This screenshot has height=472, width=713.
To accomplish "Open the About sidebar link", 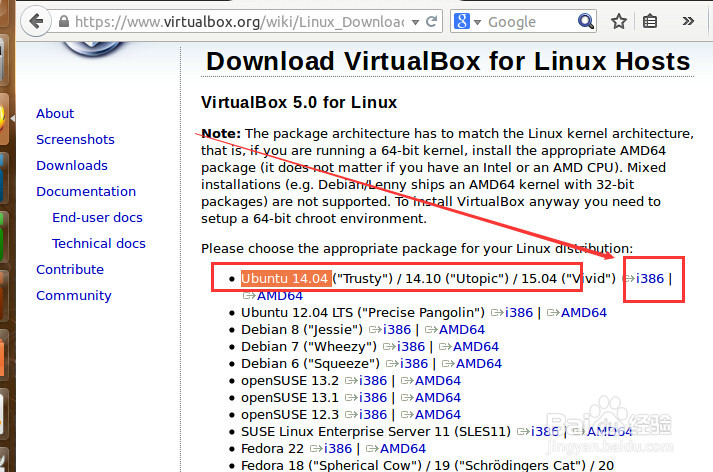I will click(55, 113).
